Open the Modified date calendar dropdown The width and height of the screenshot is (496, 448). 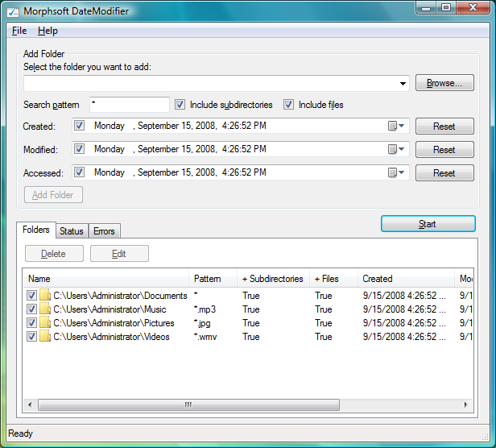396,149
